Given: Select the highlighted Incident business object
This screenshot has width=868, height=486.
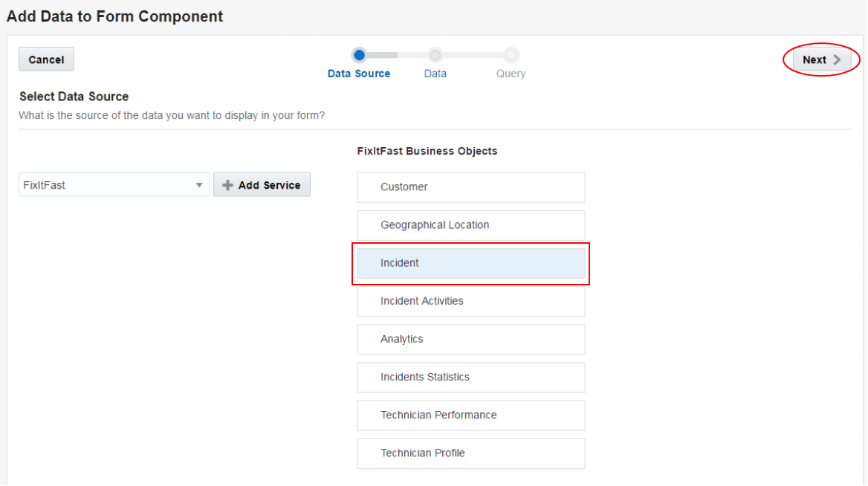Looking at the screenshot, I should pyautogui.click(x=470, y=263).
